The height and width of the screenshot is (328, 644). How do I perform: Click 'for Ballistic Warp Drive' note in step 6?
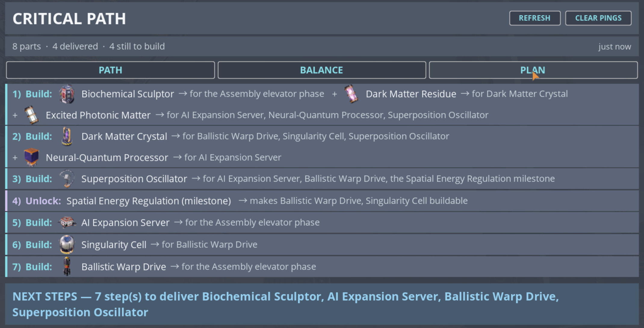pos(209,244)
